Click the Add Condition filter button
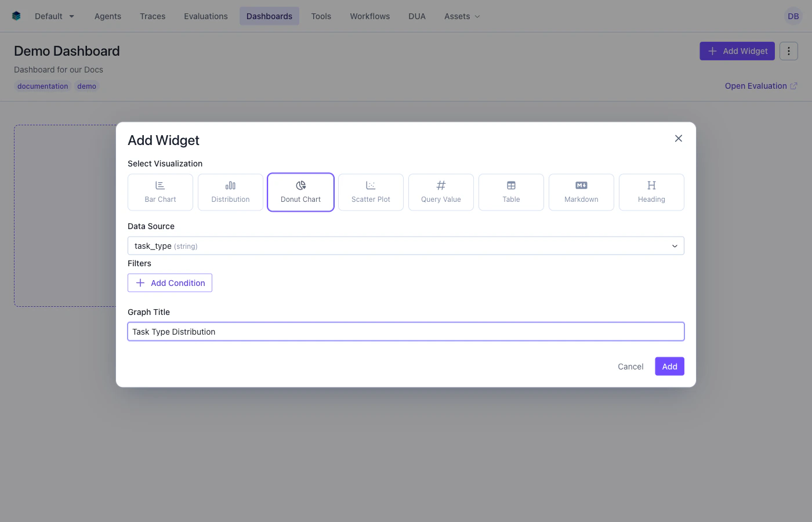This screenshot has height=522, width=812. (169, 282)
